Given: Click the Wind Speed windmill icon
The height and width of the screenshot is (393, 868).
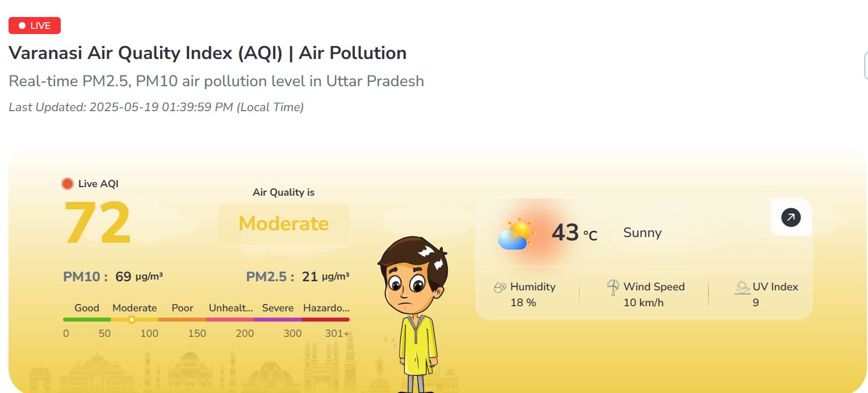Looking at the screenshot, I should pos(613,287).
